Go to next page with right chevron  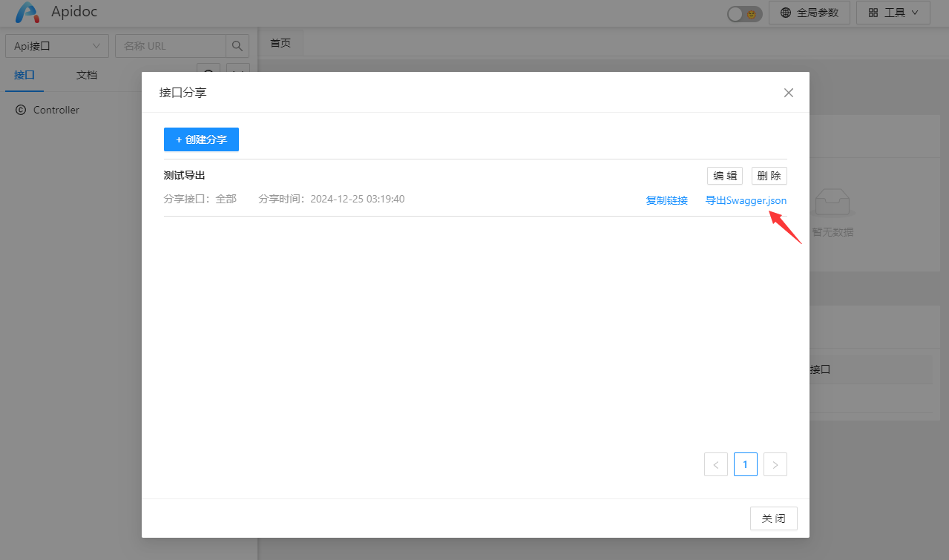pyautogui.click(x=775, y=464)
